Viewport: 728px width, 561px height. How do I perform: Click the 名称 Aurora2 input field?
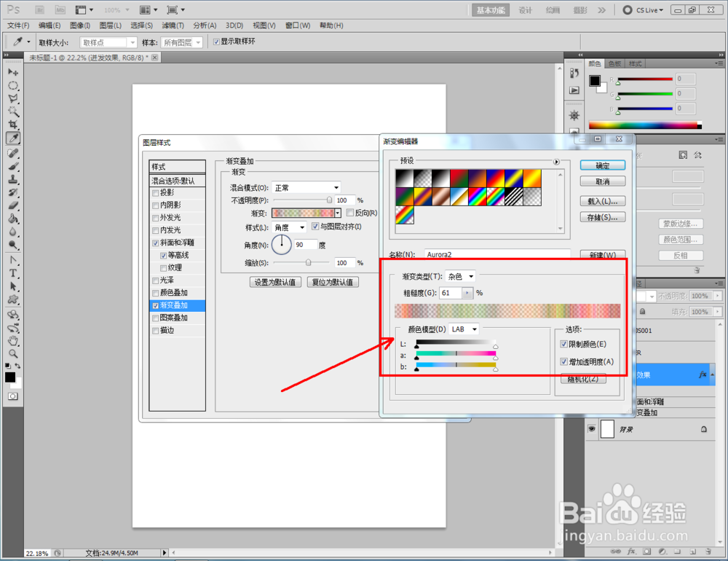coord(497,254)
